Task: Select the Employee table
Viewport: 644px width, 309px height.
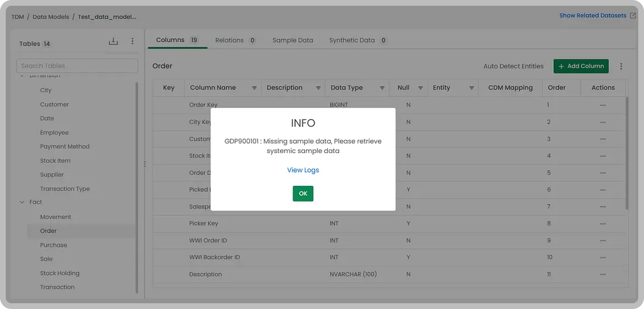Action: click(54, 133)
